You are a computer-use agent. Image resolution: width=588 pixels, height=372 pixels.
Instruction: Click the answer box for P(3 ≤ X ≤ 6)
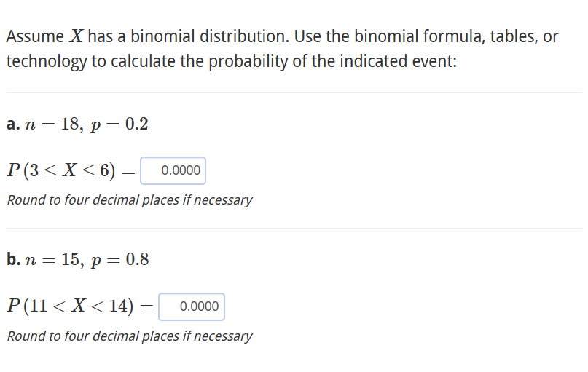[173, 170]
